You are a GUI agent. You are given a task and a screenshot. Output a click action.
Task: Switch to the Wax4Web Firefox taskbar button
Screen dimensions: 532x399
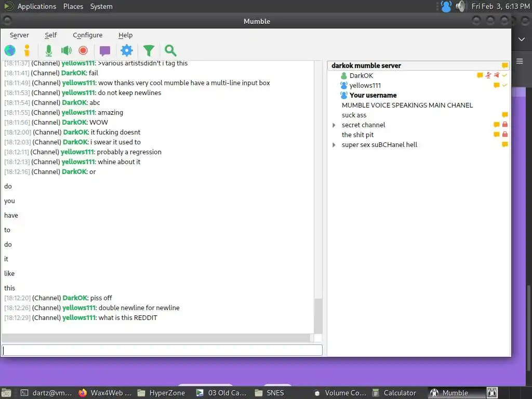(x=105, y=393)
